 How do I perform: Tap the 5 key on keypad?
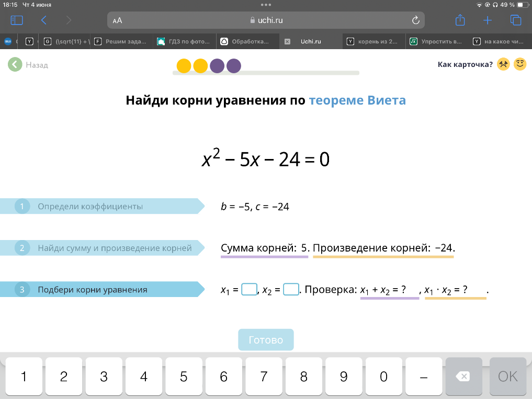click(x=184, y=377)
